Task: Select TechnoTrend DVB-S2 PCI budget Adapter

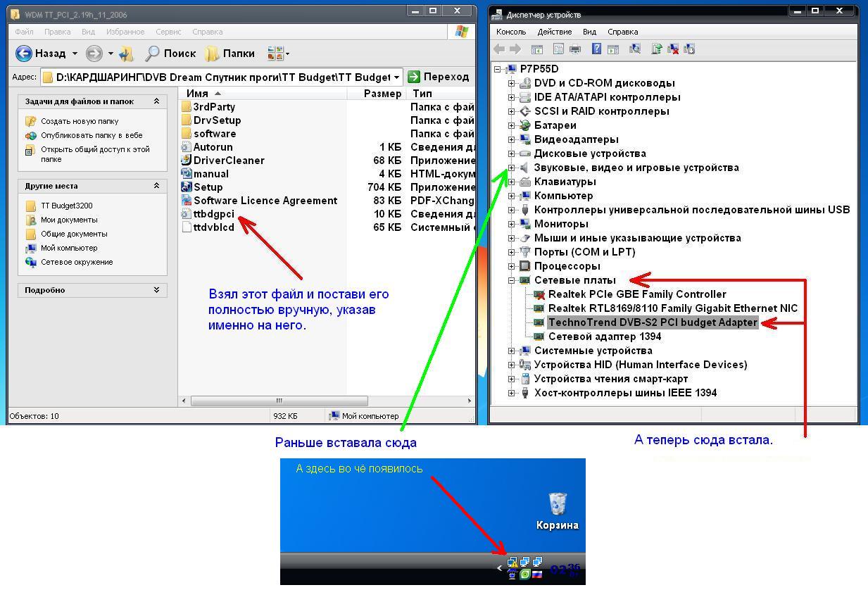Action: tap(653, 322)
